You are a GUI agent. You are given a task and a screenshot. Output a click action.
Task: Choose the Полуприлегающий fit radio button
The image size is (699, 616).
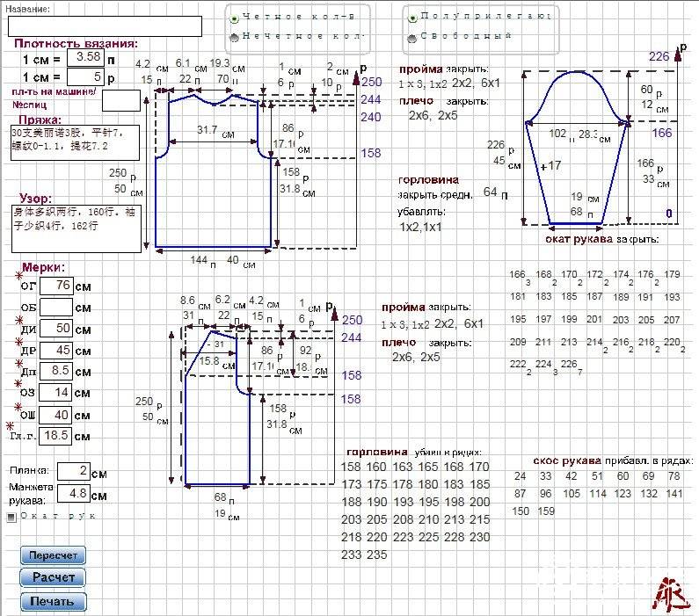[x=412, y=18]
